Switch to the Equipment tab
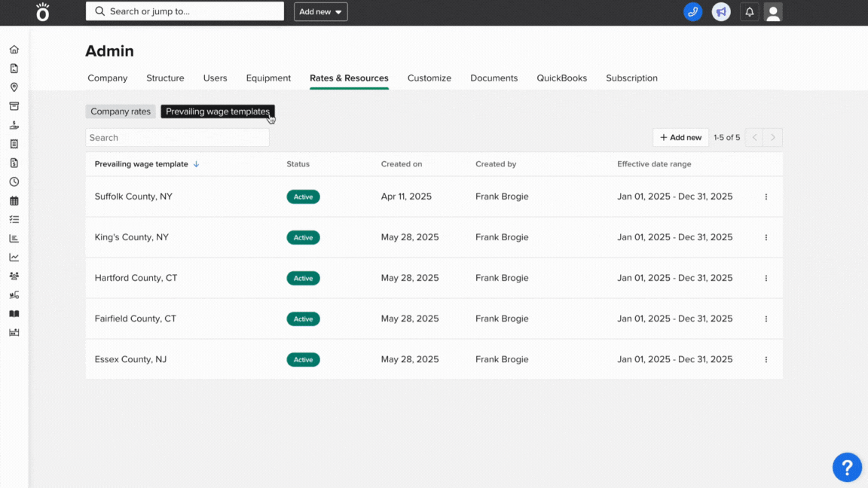Viewport: 868px width, 488px height. click(268, 78)
